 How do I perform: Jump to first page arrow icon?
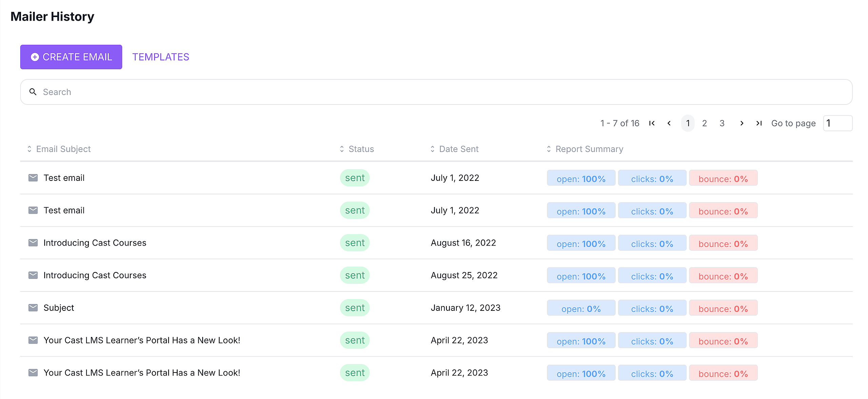[652, 123]
